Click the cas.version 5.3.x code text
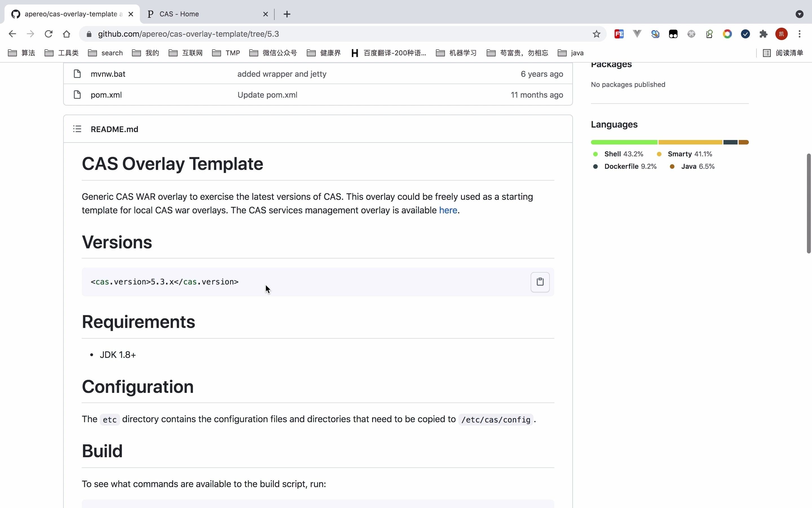The image size is (812, 508). point(164,282)
